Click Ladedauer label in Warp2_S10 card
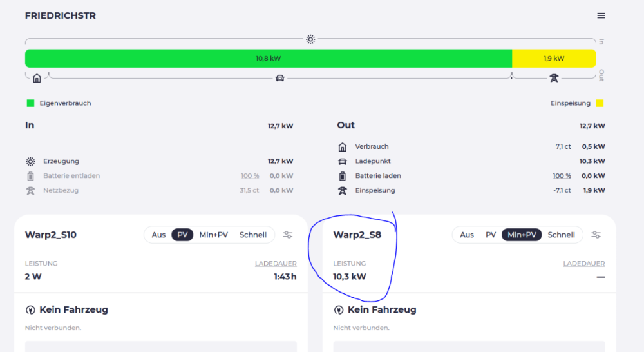644x352 pixels. click(x=276, y=264)
